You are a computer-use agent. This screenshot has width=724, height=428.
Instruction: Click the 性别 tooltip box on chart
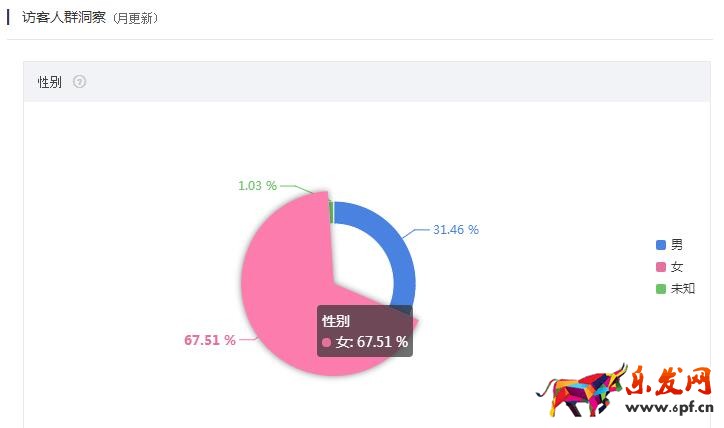click(365, 331)
